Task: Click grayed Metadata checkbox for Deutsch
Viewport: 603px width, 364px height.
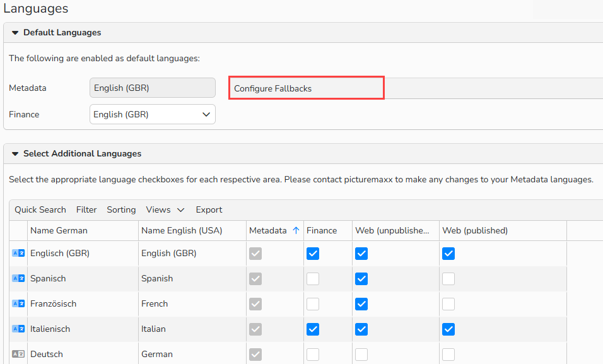Action: tap(255, 355)
